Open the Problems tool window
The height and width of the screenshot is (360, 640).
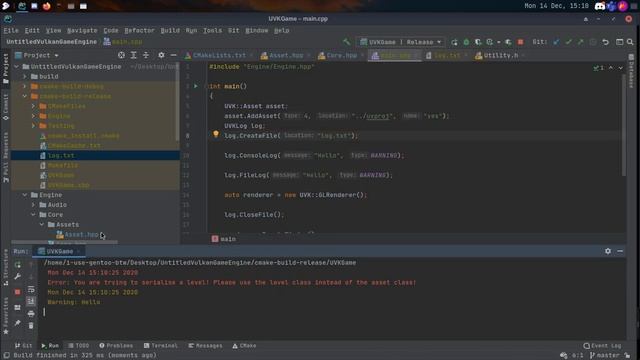pyautogui.click(x=116, y=346)
